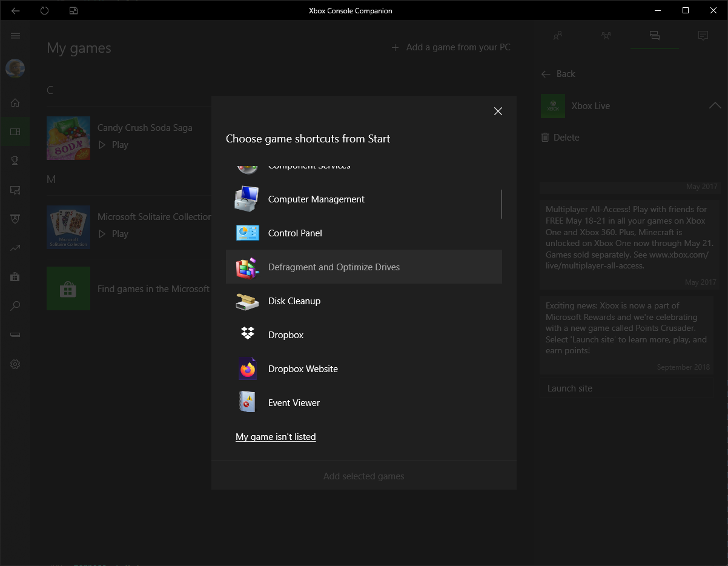Switch to the Activity alerts tab
This screenshot has height=566, width=728.
(703, 36)
